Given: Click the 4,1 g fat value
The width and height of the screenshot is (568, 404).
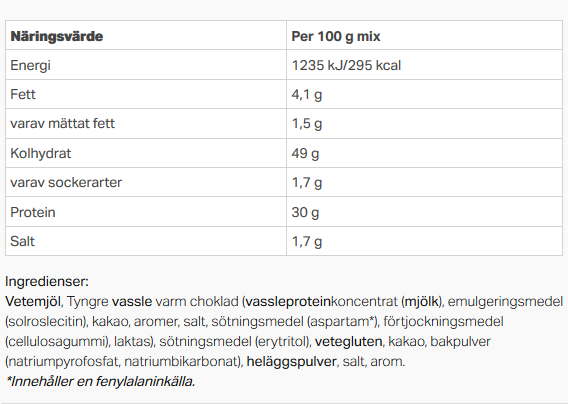Looking at the screenshot, I should (x=307, y=95).
